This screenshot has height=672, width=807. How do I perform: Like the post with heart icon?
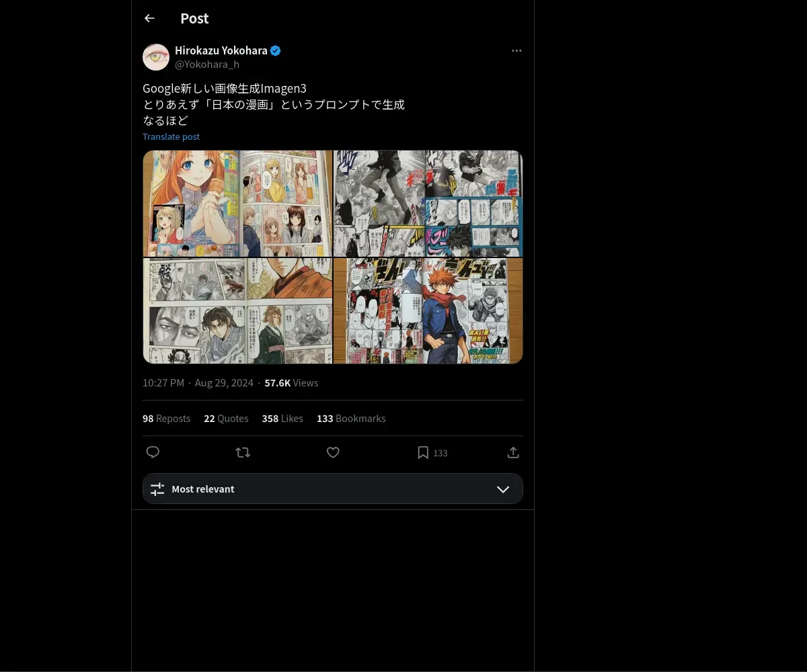pos(333,452)
